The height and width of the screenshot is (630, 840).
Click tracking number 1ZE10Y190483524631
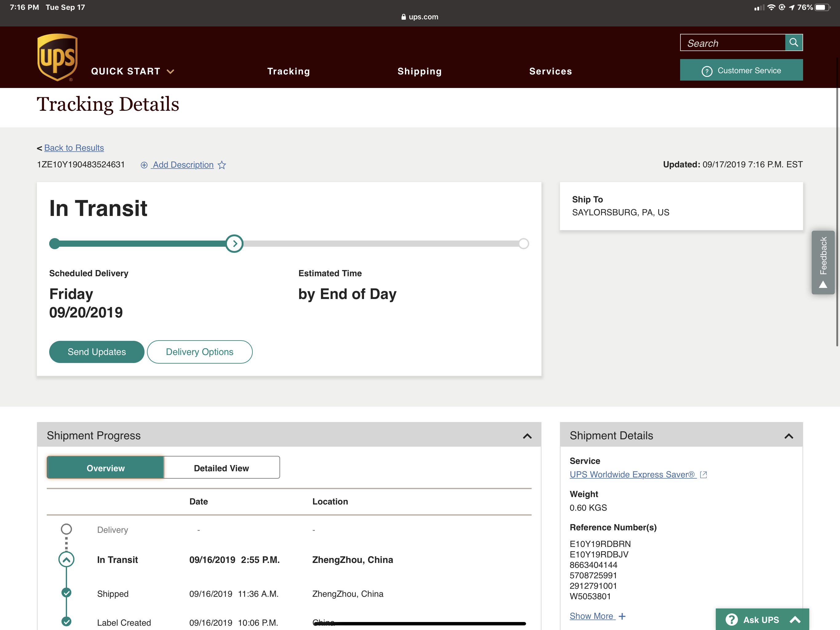click(x=81, y=165)
